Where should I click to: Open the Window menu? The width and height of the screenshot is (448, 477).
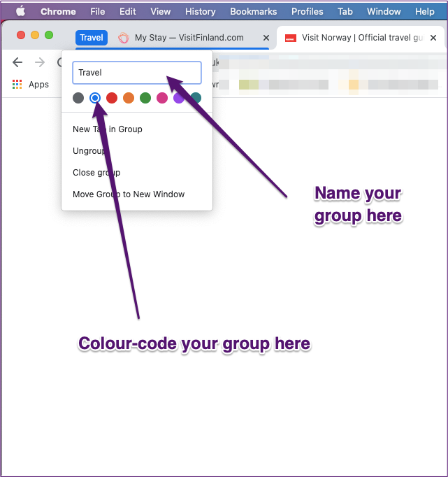(x=384, y=12)
